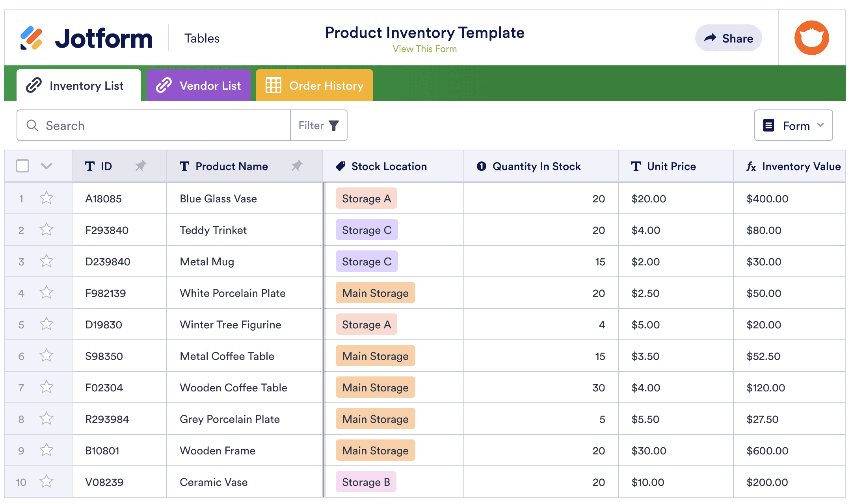The width and height of the screenshot is (852, 504).
Task: Open the Order History tab
Action: [314, 85]
